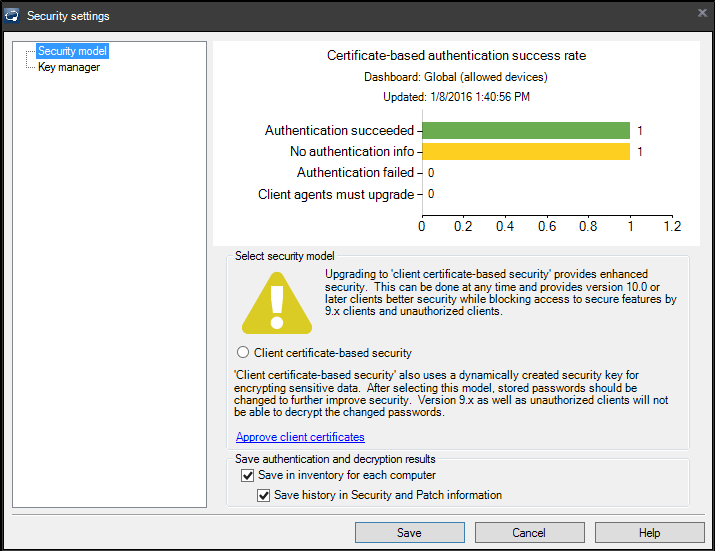Click the Authentication failed chart label

coord(354,173)
